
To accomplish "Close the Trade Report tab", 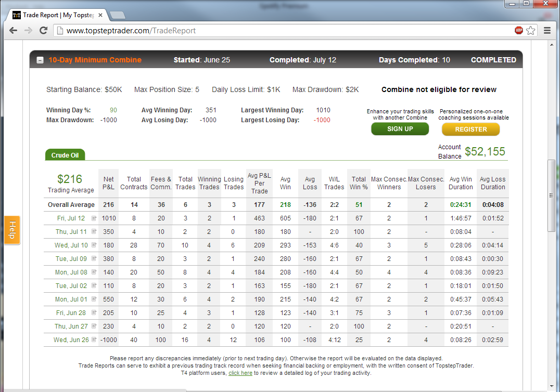I will point(100,15).
